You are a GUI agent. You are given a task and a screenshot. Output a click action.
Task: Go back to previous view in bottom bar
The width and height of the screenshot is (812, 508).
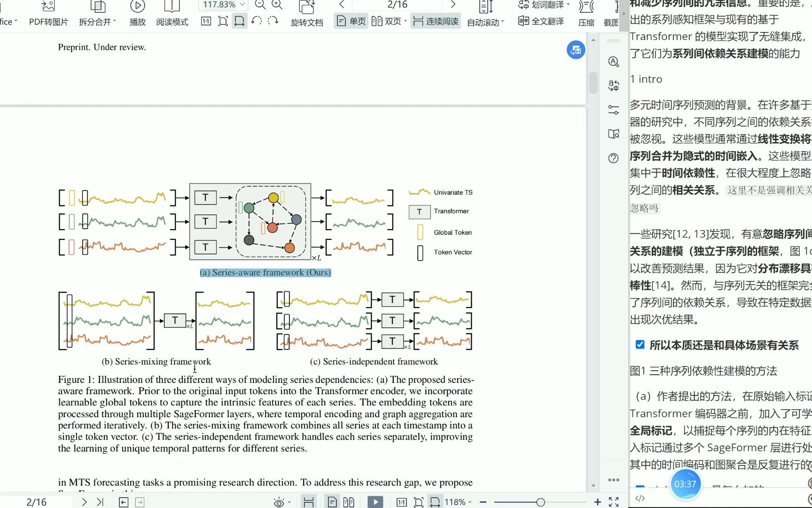124,502
